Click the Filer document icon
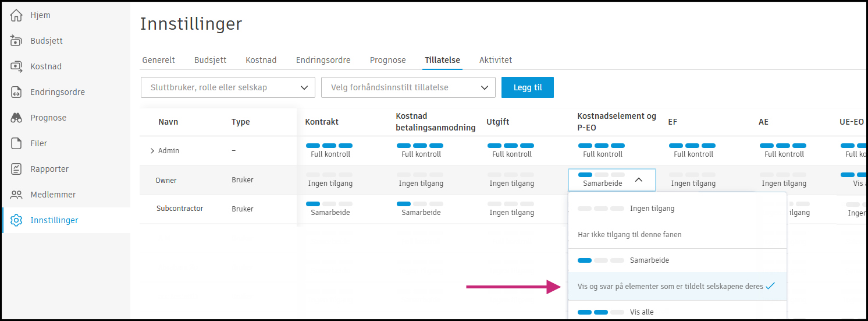 tap(16, 143)
